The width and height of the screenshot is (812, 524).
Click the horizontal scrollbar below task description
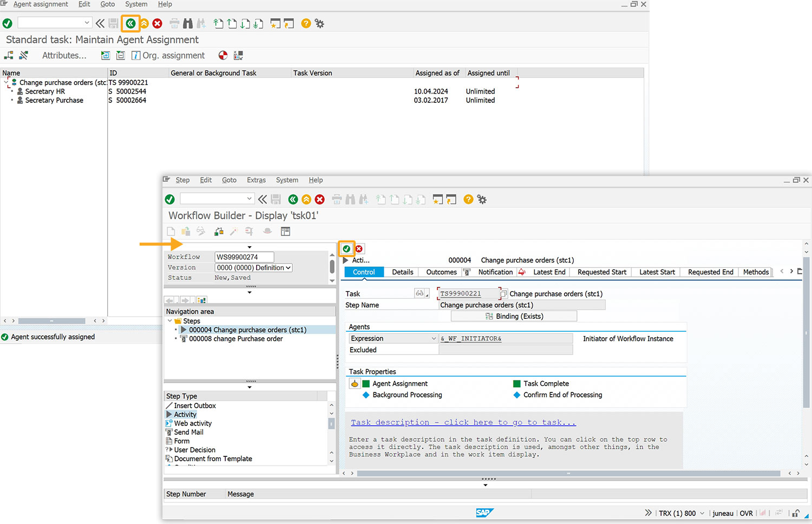[568, 473]
